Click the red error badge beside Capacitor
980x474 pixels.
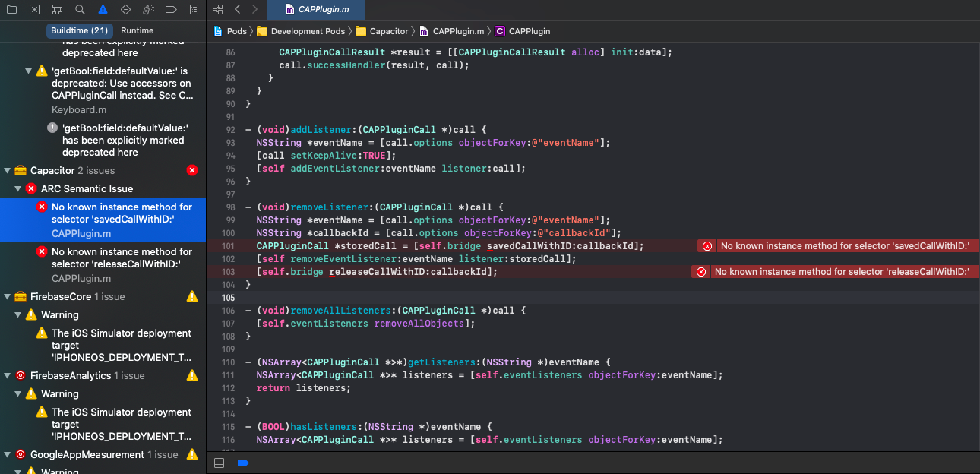tap(192, 171)
